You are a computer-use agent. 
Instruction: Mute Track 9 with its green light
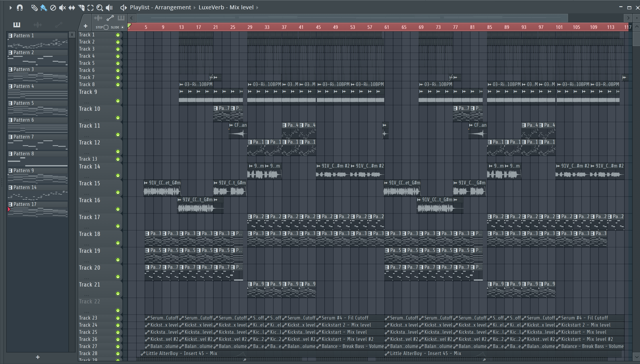point(118,101)
